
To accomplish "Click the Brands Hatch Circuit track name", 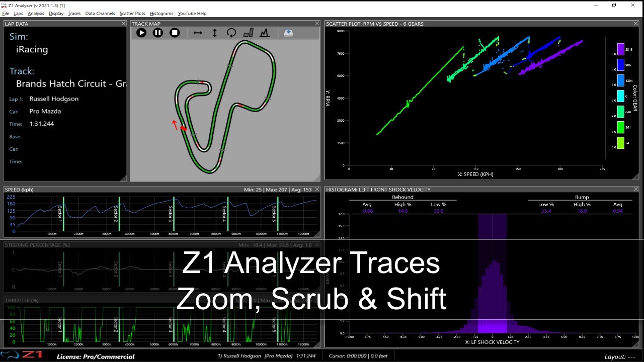I will (x=71, y=83).
